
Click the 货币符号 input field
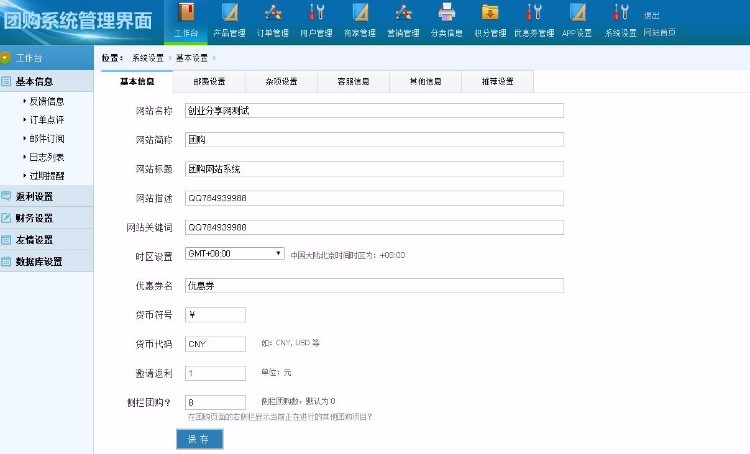(215, 315)
